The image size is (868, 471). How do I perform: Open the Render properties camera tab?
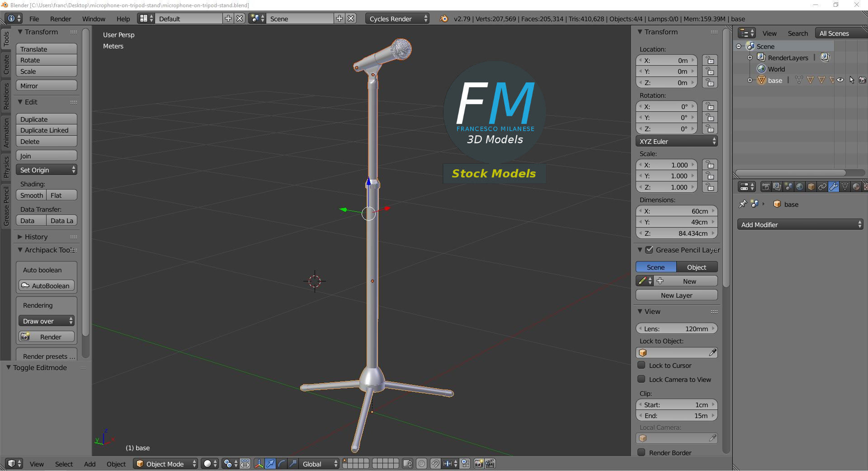point(766,187)
